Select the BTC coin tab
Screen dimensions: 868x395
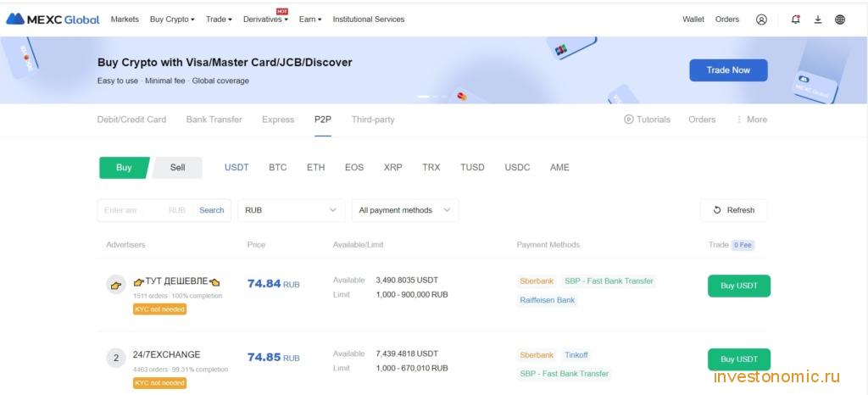278,168
